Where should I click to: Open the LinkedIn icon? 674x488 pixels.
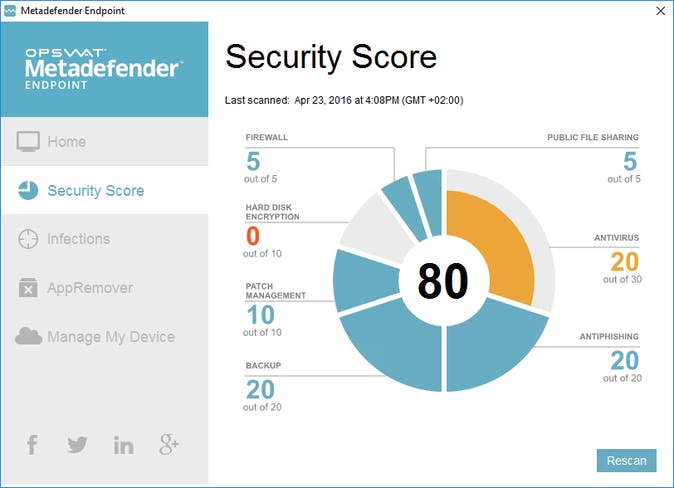123,445
